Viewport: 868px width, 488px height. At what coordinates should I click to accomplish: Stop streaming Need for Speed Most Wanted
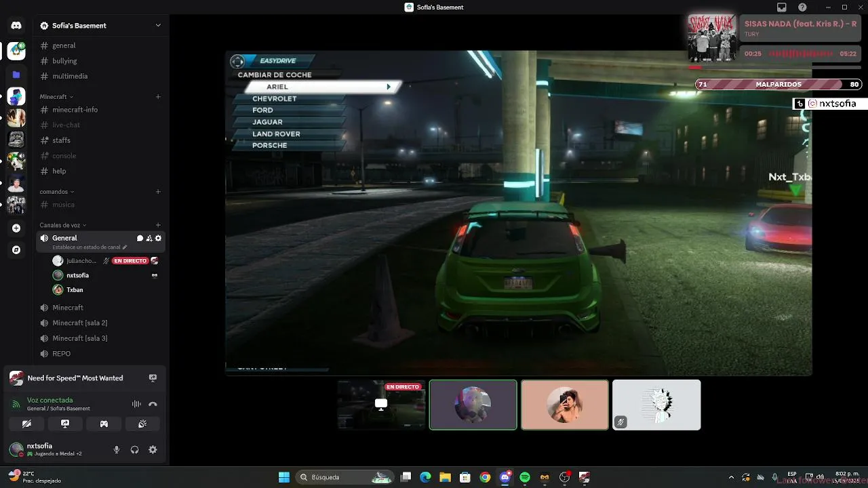[153, 378]
